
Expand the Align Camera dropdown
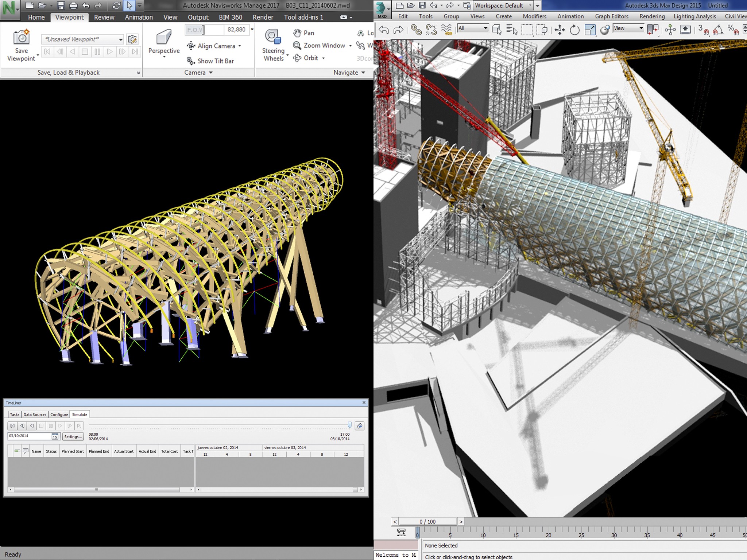(240, 46)
